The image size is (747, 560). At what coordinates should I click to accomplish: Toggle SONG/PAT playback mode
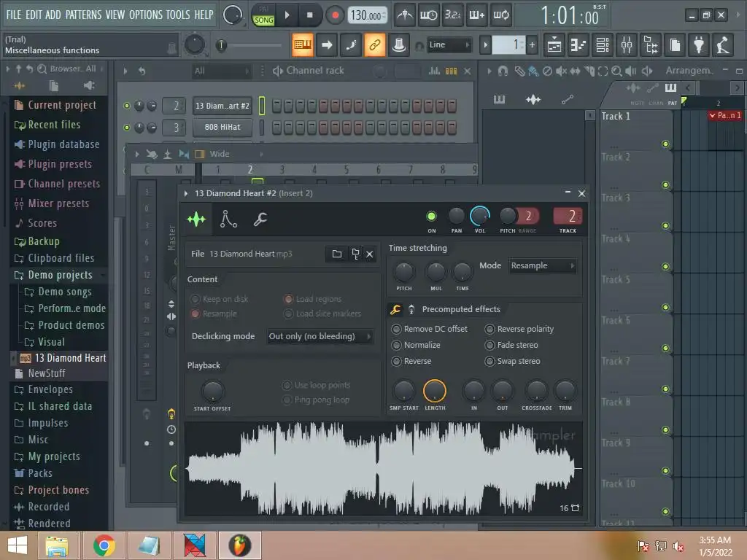(x=263, y=15)
